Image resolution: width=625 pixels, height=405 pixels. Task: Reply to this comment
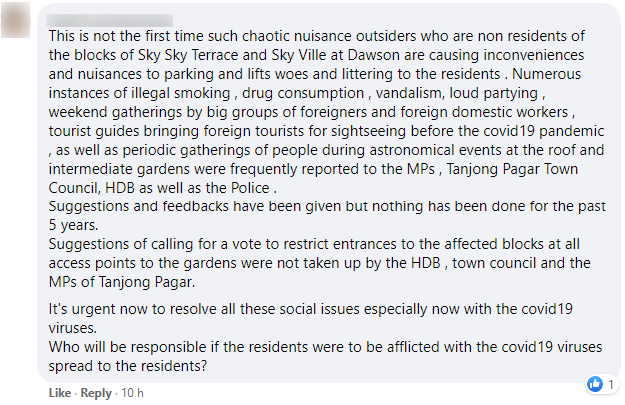click(95, 393)
